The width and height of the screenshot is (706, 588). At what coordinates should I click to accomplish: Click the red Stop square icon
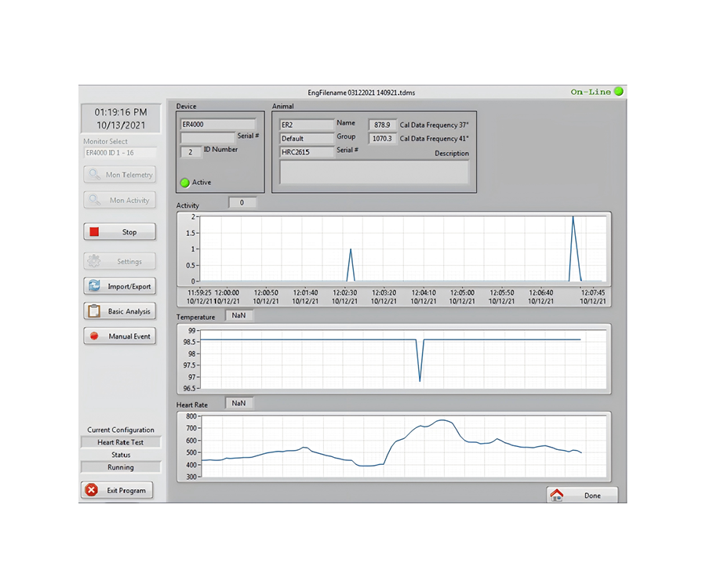[x=94, y=232]
